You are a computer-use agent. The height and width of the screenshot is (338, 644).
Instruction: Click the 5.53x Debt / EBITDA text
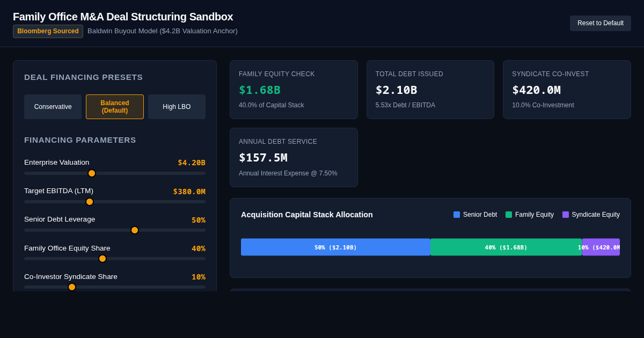click(x=405, y=105)
